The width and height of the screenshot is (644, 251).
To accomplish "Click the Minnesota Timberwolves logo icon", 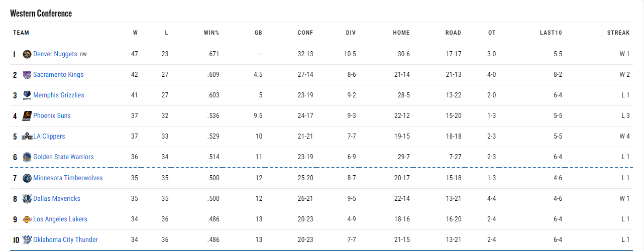I will coord(27,178).
